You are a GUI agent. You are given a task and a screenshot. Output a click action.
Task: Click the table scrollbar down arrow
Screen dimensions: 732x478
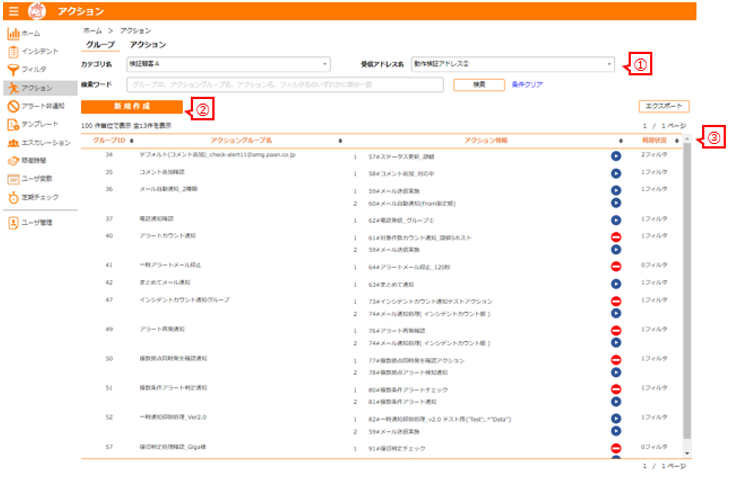coord(687,453)
